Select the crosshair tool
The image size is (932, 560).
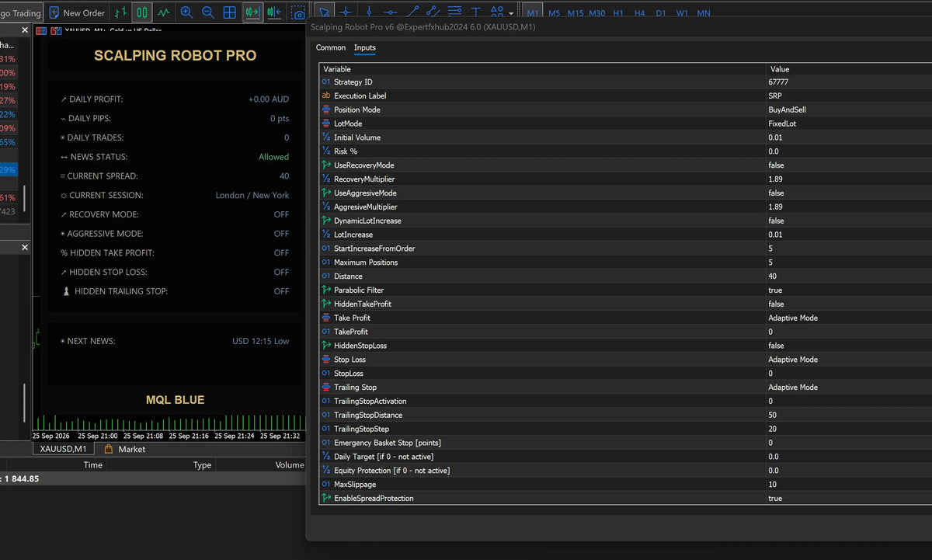coord(346,12)
